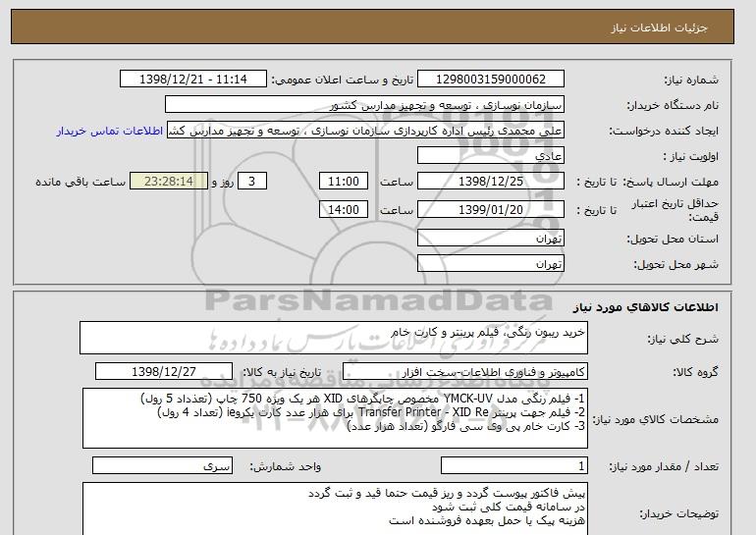Select the need number field 1298003159000062
Image resolution: width=756 pixels, height=535 pixels.
490,80
